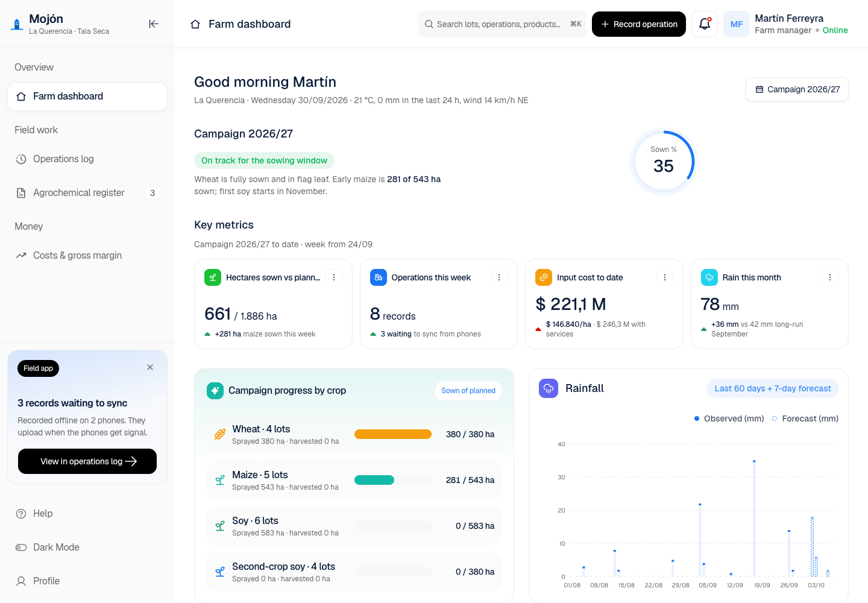Open Profile in the sidebar
Screen dimensions: 868x603
click(87, 581)
